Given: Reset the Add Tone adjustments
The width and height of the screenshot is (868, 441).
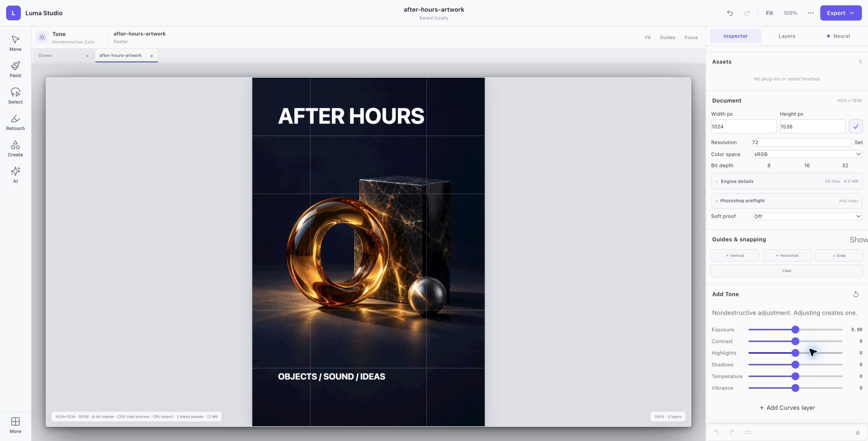Looking at the screenshot, I should pos(856,294).
